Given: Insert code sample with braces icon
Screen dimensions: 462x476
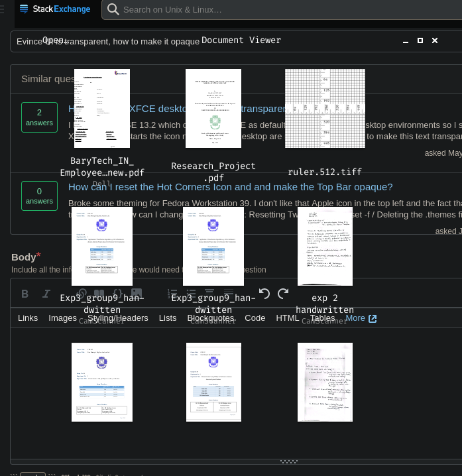Looking at the screenshot, I should tap(117, 294).
